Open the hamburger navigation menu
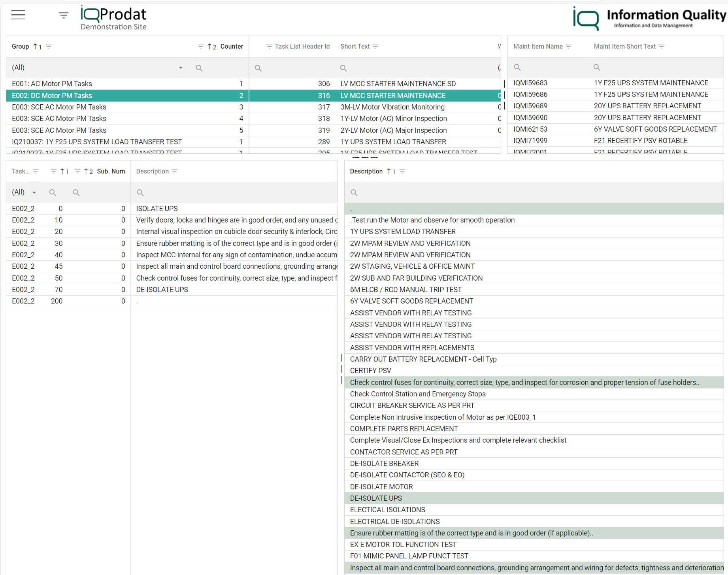This screenshot has height=575, width=728. (18, 15)
